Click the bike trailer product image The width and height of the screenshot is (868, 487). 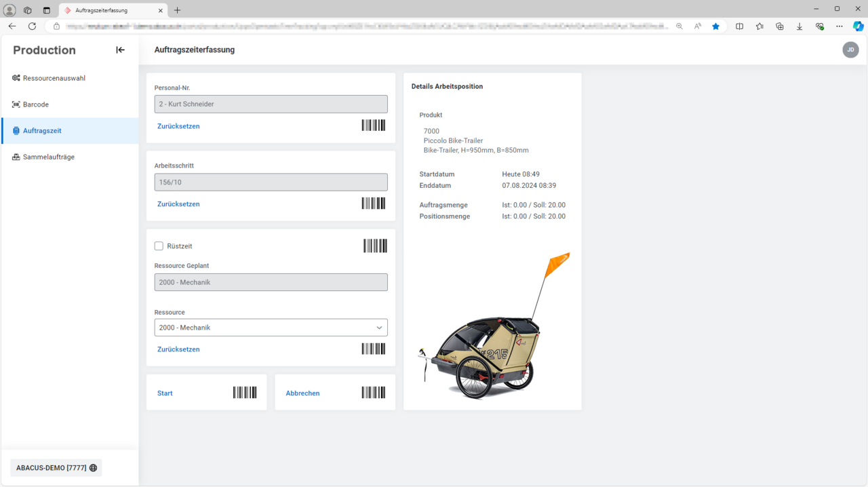(494, 326)
